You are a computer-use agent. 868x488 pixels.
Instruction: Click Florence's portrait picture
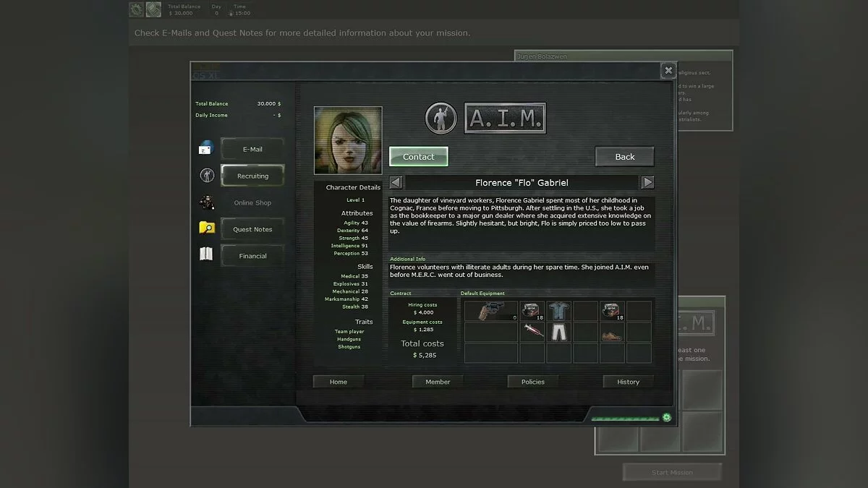pyautogui.click(x=348, y=141)
